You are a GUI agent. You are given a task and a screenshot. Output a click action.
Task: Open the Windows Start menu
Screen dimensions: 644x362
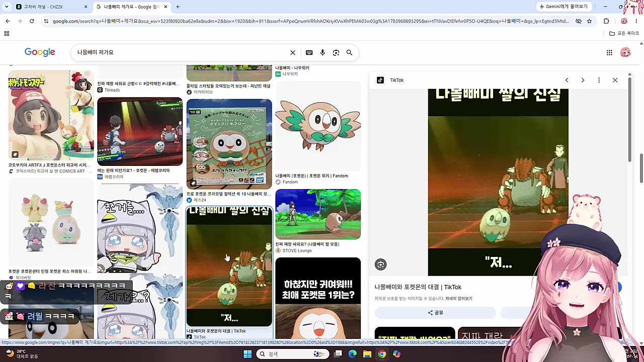tap(248, 354)
